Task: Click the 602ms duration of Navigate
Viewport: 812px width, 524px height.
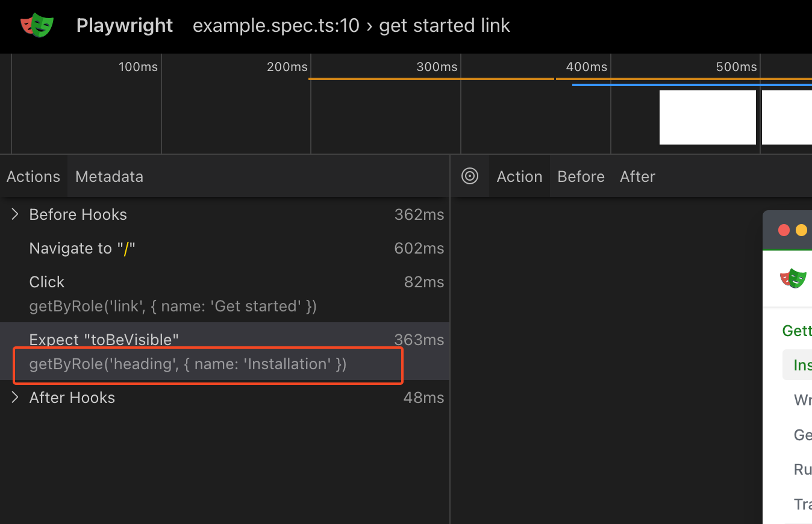Action: pos(419,248)
